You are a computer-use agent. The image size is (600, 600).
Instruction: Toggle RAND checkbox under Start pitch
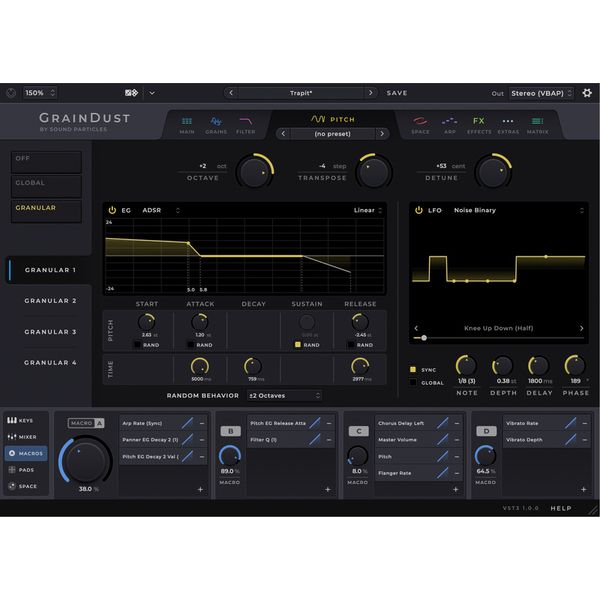point(137,344)
